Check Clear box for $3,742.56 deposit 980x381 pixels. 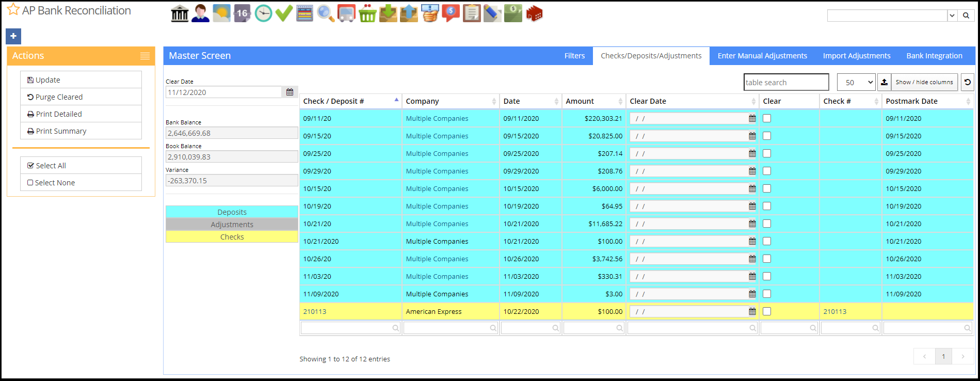[767, 259]
